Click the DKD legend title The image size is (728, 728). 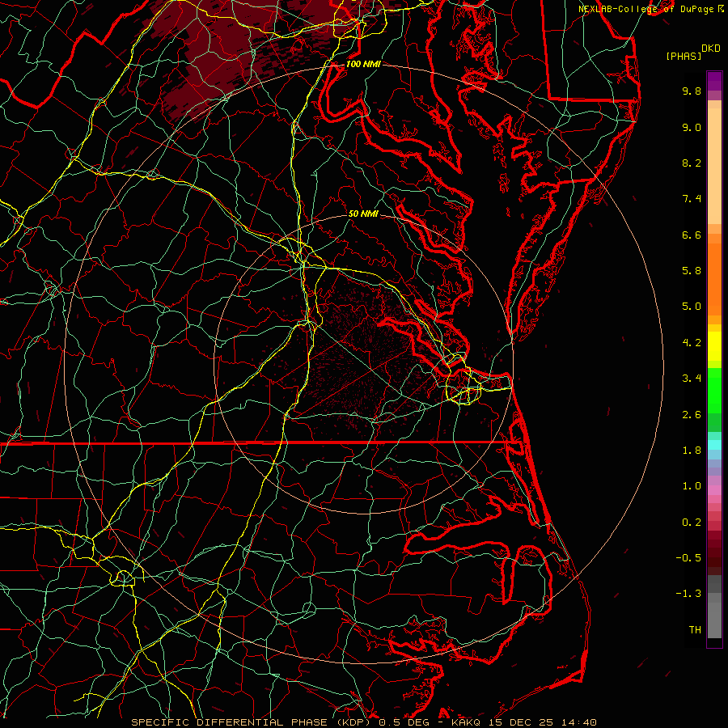click(x=711, y=49)
